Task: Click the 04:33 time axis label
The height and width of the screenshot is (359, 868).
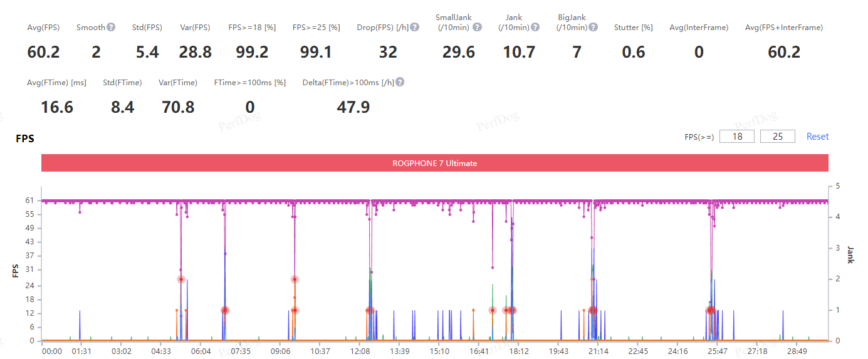Action: point(161,351)
